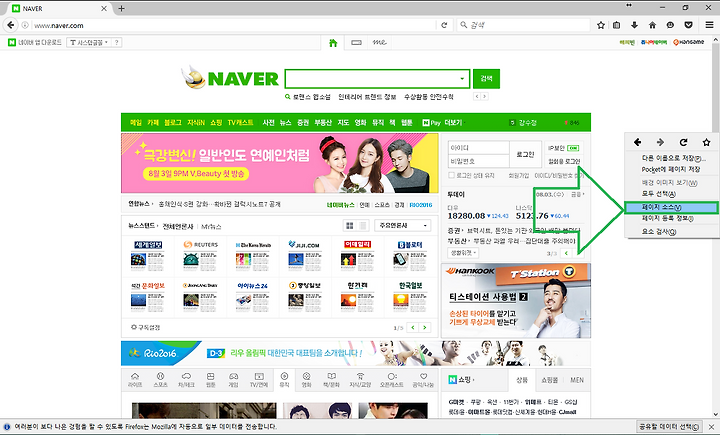Image resolution: width=720 pixels, height=435 pixels.
Task: Click the 로그인 button
Action: pyautogui.click(x=525, y=154)
